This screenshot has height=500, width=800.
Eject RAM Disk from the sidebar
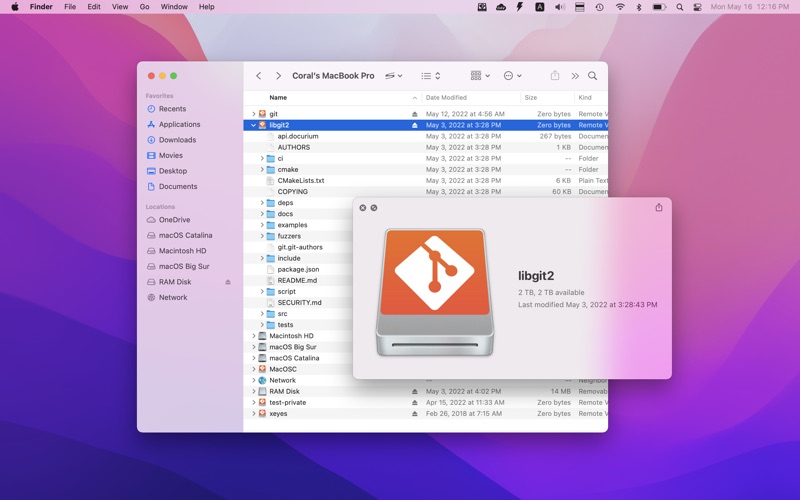228,282
